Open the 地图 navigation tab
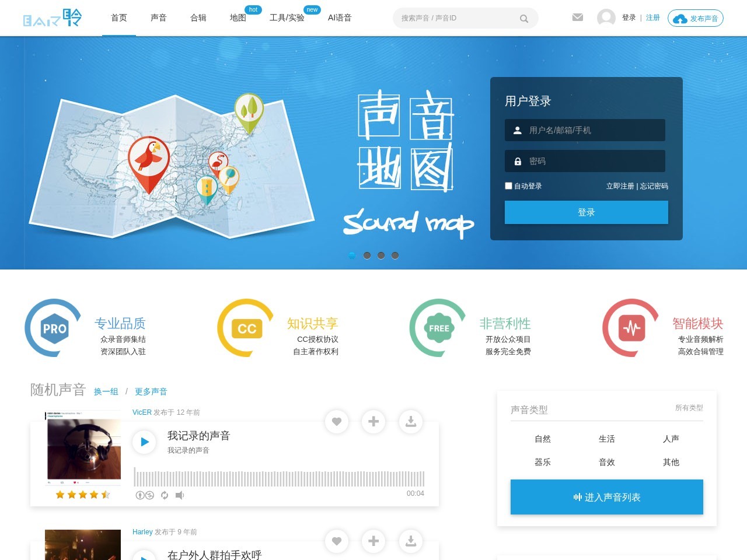 238,18
